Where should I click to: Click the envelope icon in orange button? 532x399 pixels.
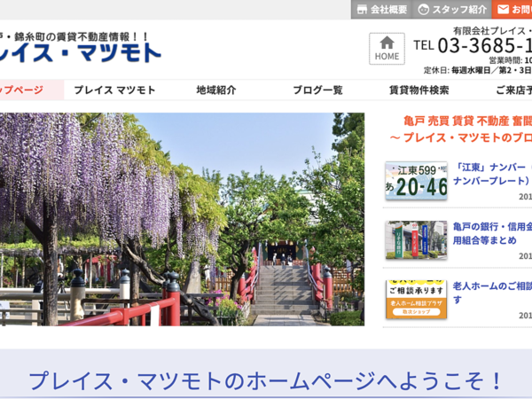(503, 10)
